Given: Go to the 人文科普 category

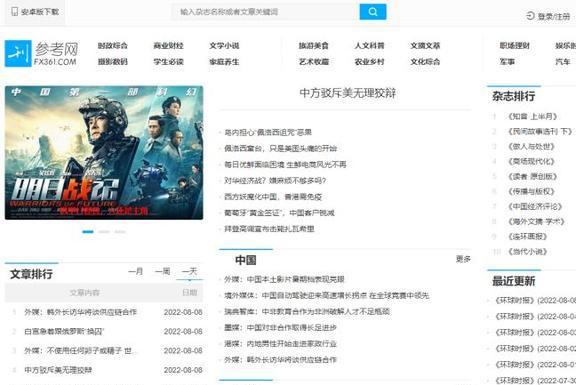Looking at the screenshot, I should [369, 46].
